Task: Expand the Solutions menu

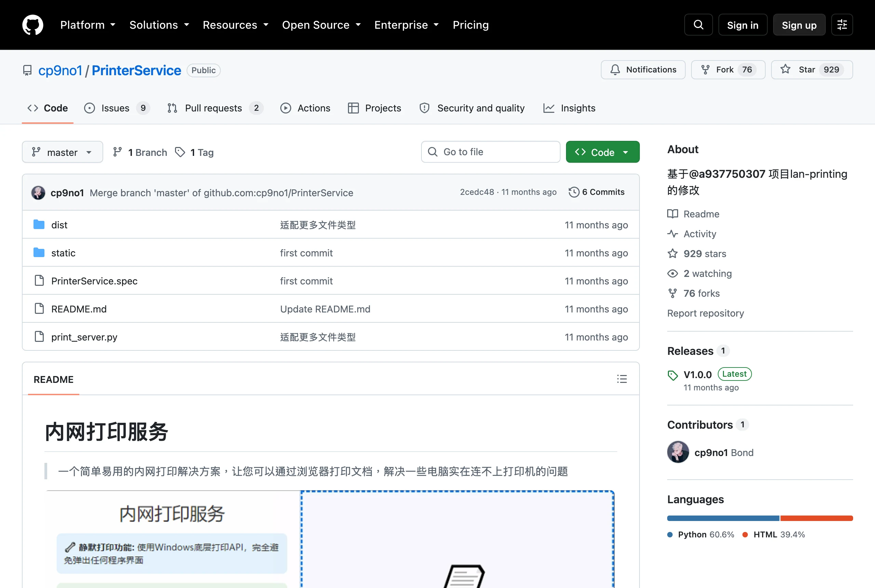Action: (x=159, y=25)
